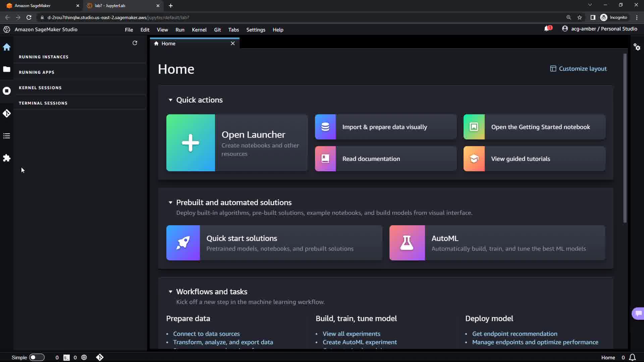Image resolution: width=644 pixels, height=362 pixels.
Task: Collapse Prebuilt and automated solutions section
Action: tap(170, 202)
